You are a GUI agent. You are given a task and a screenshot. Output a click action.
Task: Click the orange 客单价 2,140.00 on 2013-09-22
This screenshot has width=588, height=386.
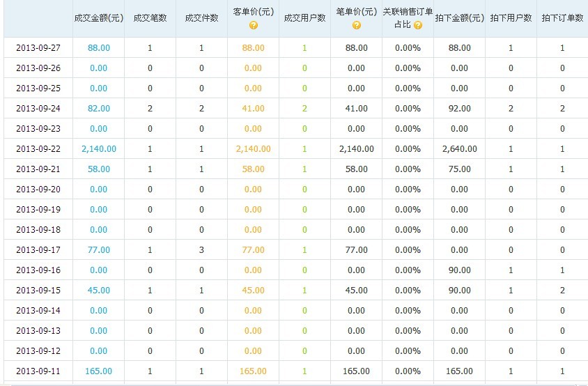[254, 149]
